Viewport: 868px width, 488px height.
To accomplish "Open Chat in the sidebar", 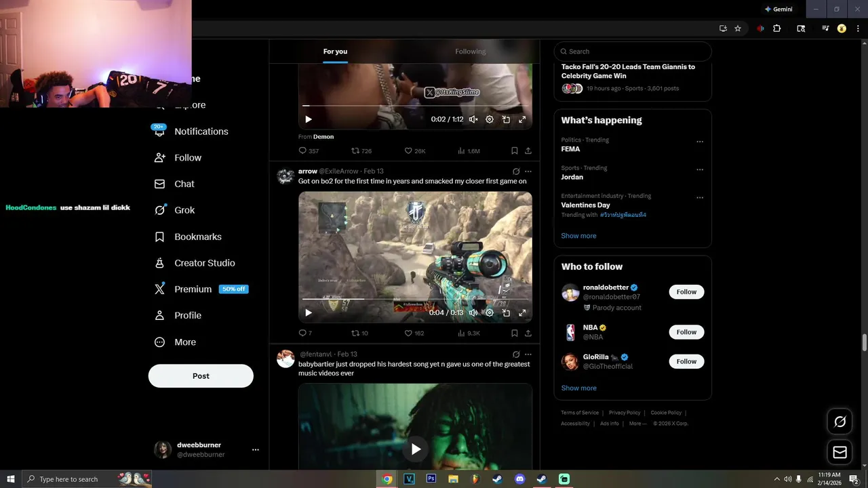I will click(x=175, y=184).
